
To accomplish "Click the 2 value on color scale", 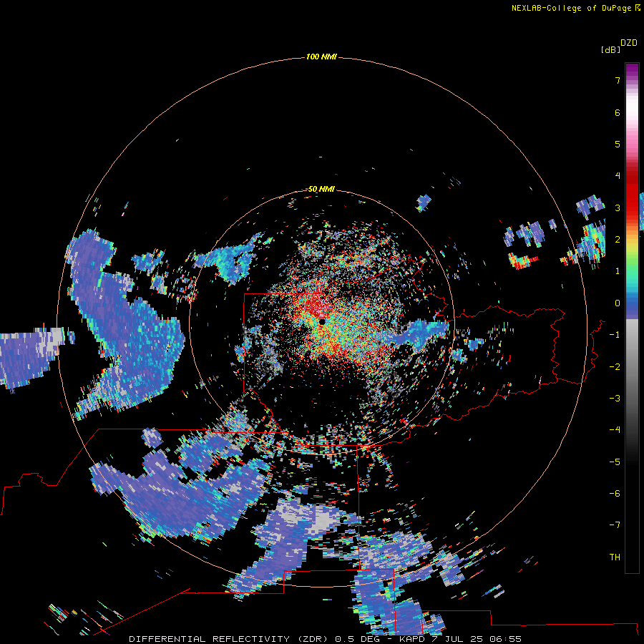I will [x=618, y=240].
